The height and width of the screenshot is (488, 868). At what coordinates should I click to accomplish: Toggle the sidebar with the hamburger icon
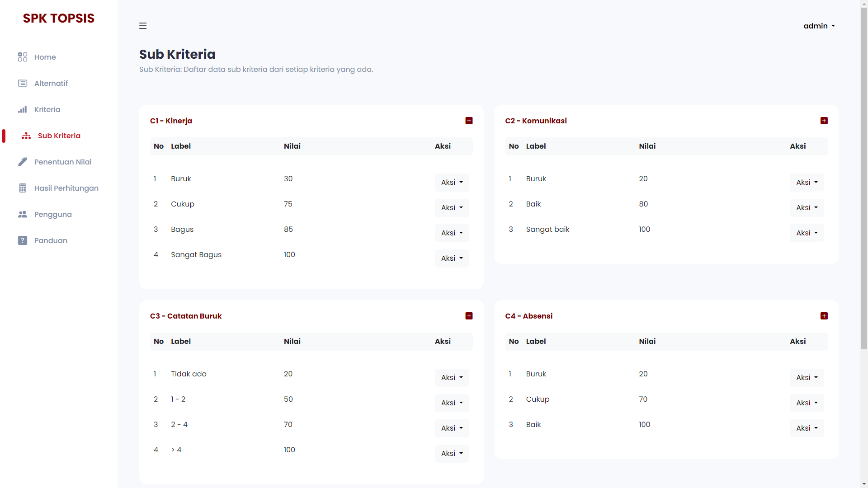coord(143,26)
